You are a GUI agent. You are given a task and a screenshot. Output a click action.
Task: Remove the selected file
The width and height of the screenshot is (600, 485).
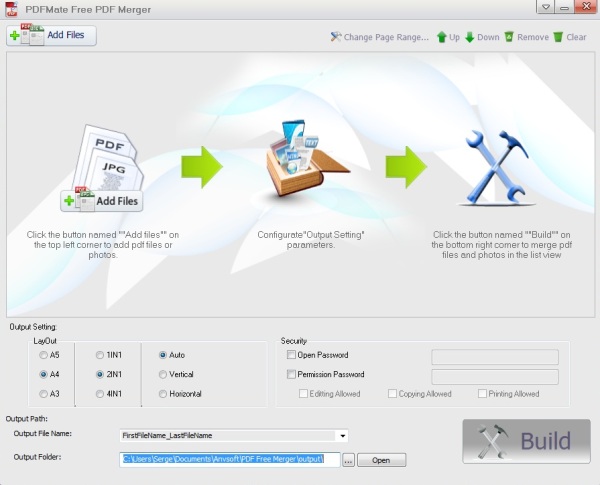pyautogui.click(x=527, y=37)
